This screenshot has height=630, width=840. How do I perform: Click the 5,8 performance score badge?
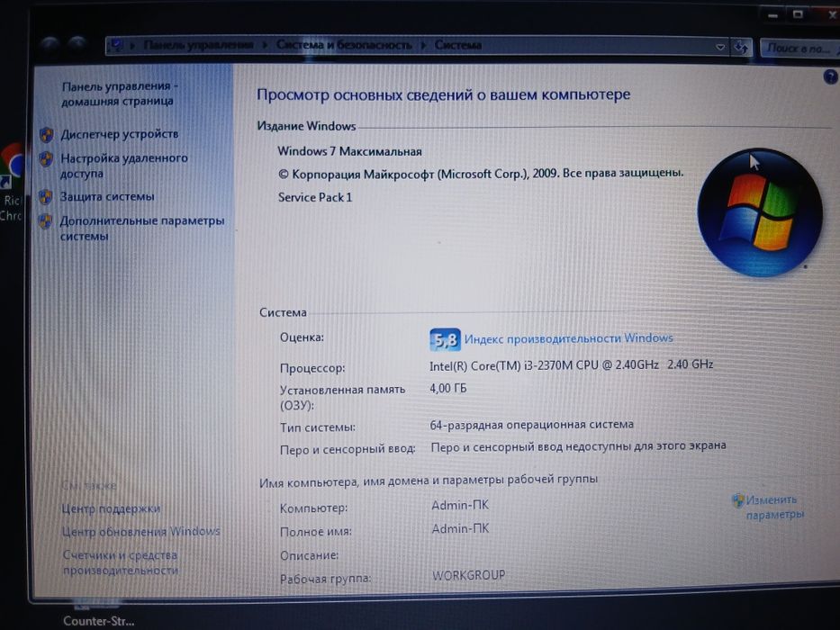(x=445, y=339)
